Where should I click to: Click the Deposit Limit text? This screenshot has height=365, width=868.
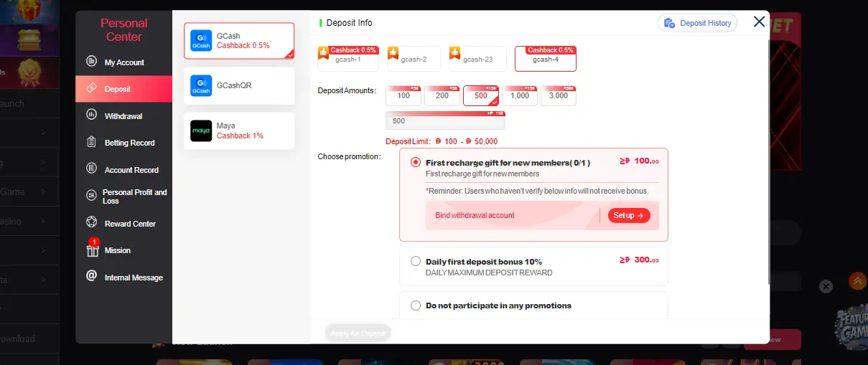pos(442,141)
